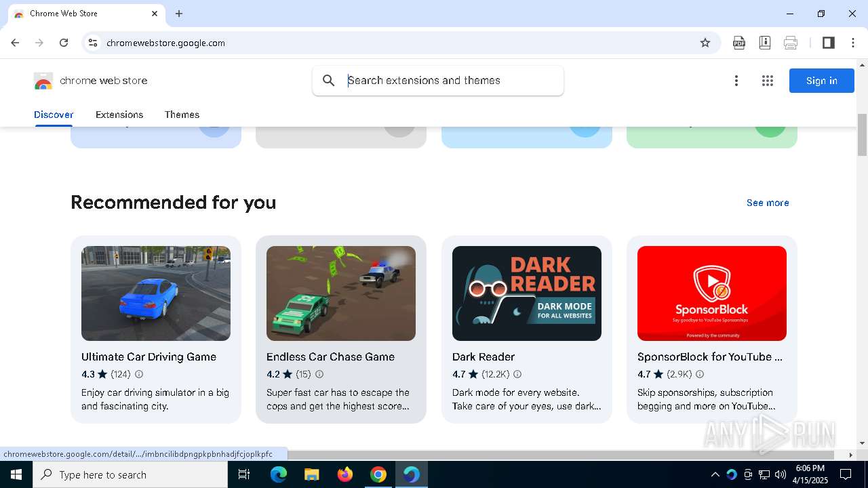Show hidden system tray icons
This screenshot has height=488, width=868.
point(715,474)
